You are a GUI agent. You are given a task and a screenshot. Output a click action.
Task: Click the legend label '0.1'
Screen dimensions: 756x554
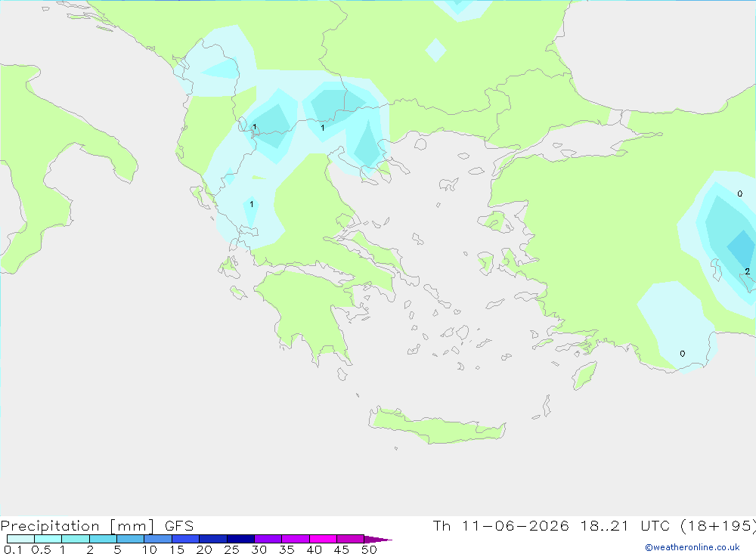coord(13,549)
